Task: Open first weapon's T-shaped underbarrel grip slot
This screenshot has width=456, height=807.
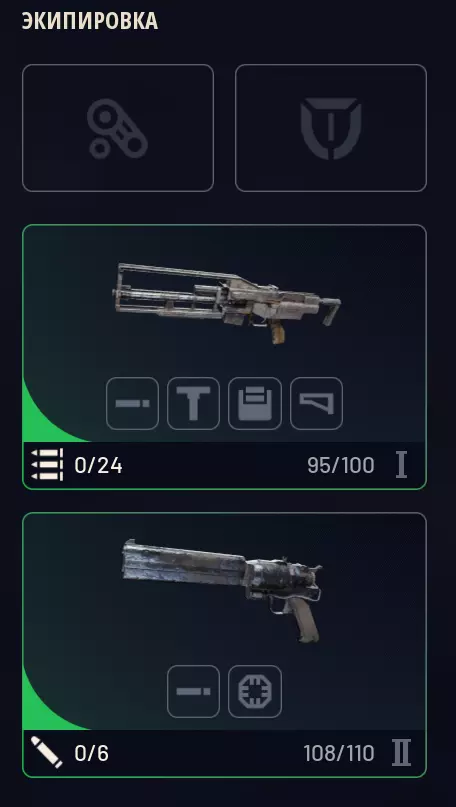Action: (x=194, y=404)
